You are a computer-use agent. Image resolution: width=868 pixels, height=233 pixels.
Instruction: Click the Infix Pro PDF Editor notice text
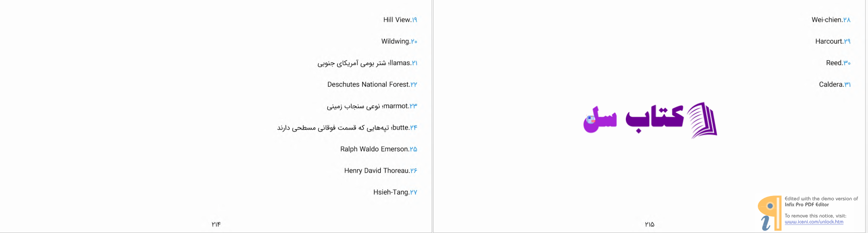(821, 202)
